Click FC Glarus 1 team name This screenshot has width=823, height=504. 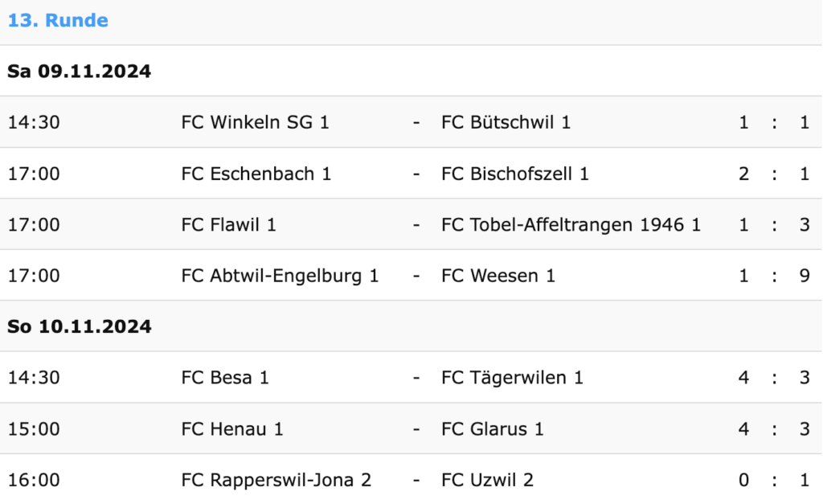click(493, 429)
